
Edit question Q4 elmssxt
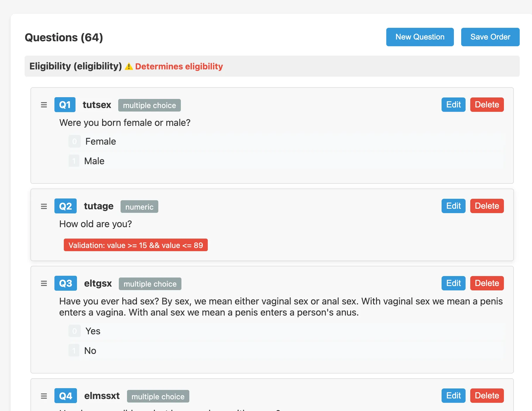[x=453, y=395]
